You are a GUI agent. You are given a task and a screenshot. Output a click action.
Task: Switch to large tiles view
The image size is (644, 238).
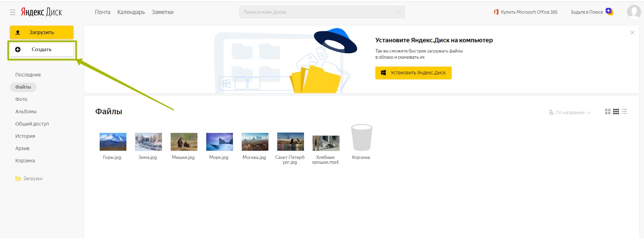click(x=608, y=112)
